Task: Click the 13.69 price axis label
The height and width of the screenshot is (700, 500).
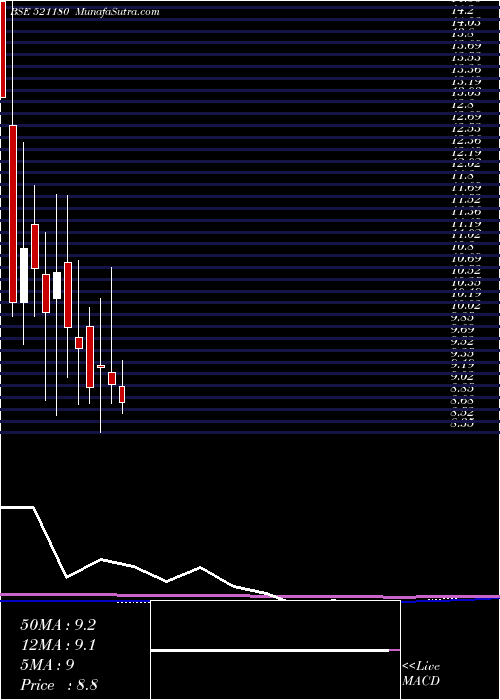Action: point(466,46)
